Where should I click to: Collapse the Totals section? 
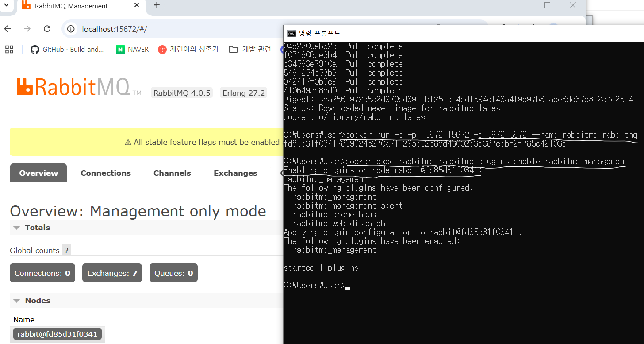31,228
